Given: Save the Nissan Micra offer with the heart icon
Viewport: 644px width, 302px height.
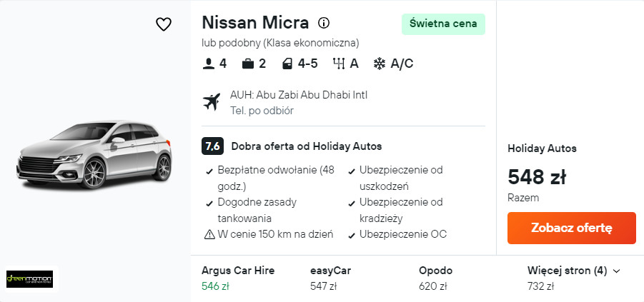Looking at the screenshot, I should point(164,24).
